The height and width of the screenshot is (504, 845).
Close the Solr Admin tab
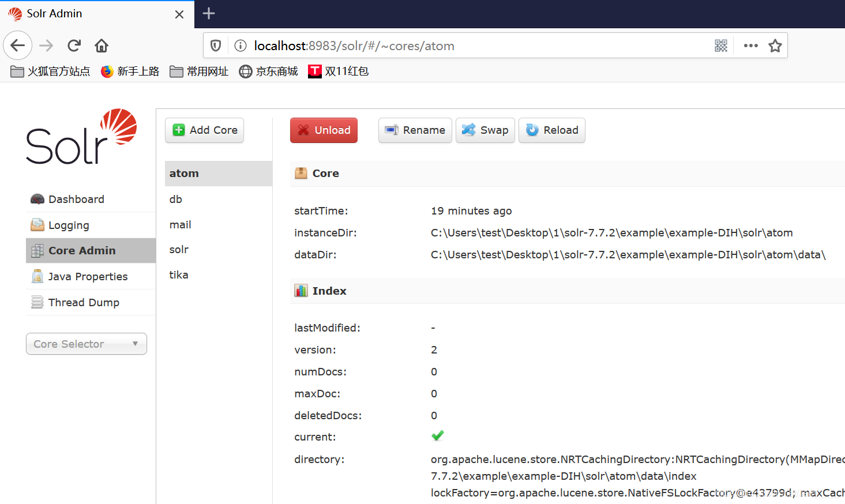tap(179, 14)
